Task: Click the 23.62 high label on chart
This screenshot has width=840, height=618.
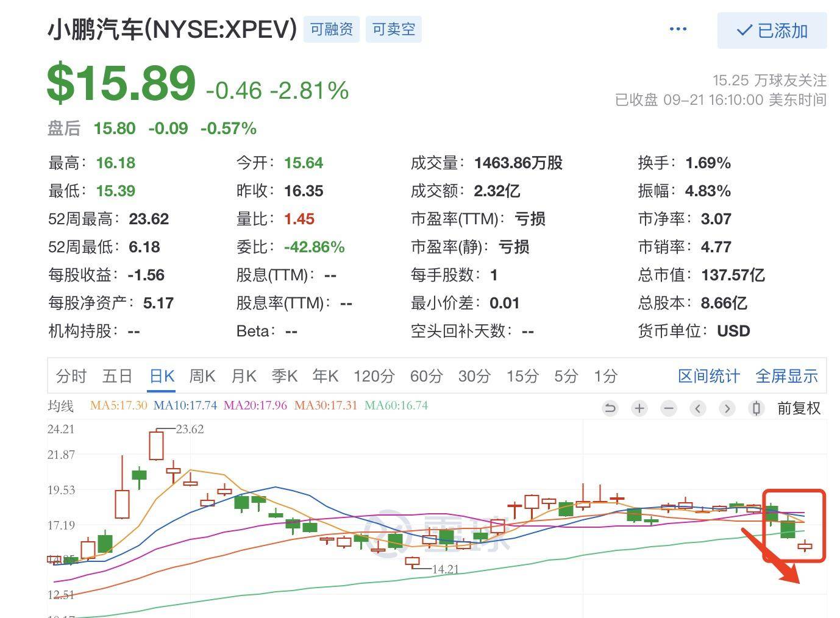Action: coord(190,429)
